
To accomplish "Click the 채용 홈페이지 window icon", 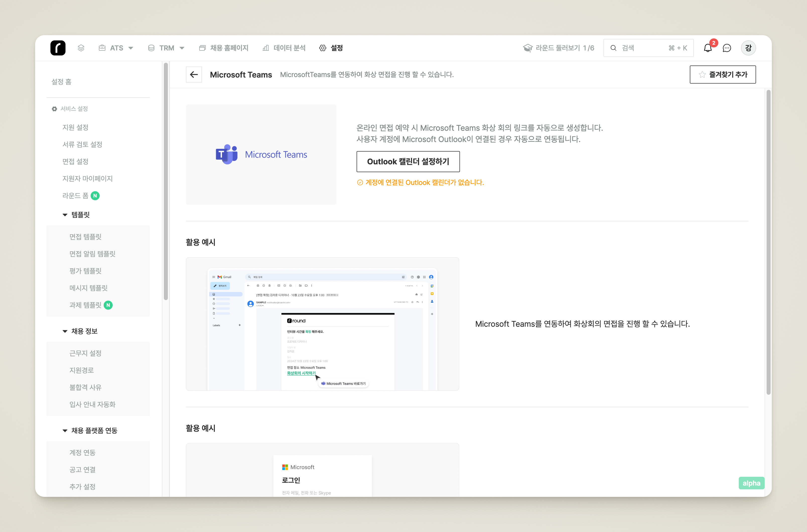I will point(202,48).
